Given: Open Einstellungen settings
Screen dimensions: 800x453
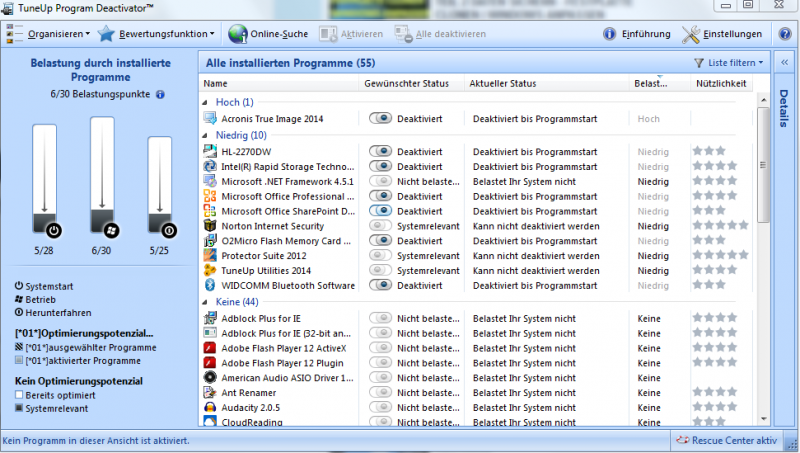Looking at the screenshot, I should (722, 34).
